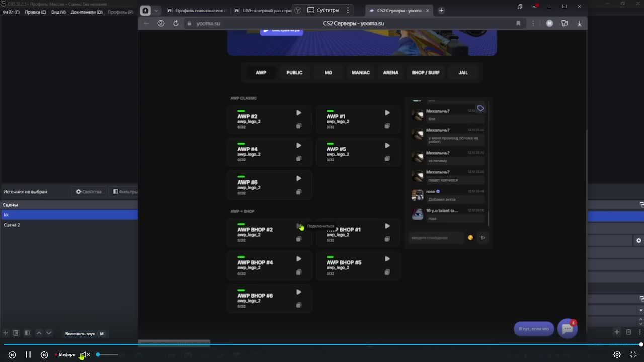The image size is (644, 362).
Task: Expand the browser tab group dropdown
Action: pos(156,10)
